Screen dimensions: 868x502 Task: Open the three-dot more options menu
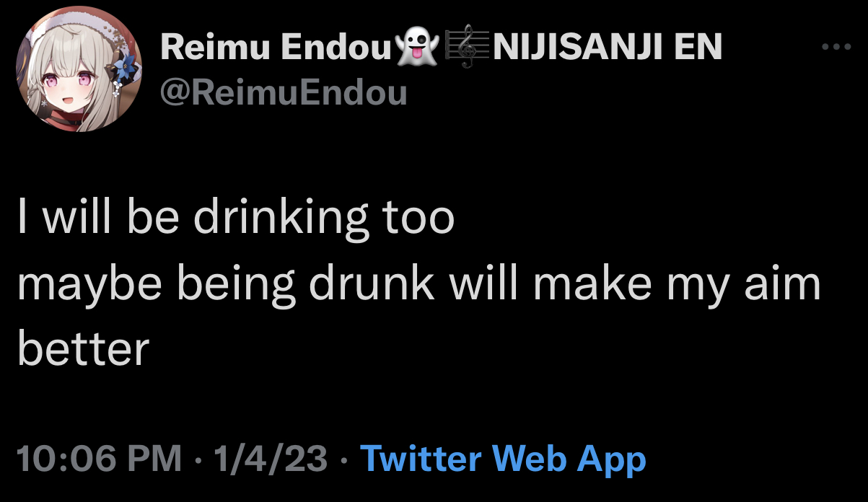836,47
